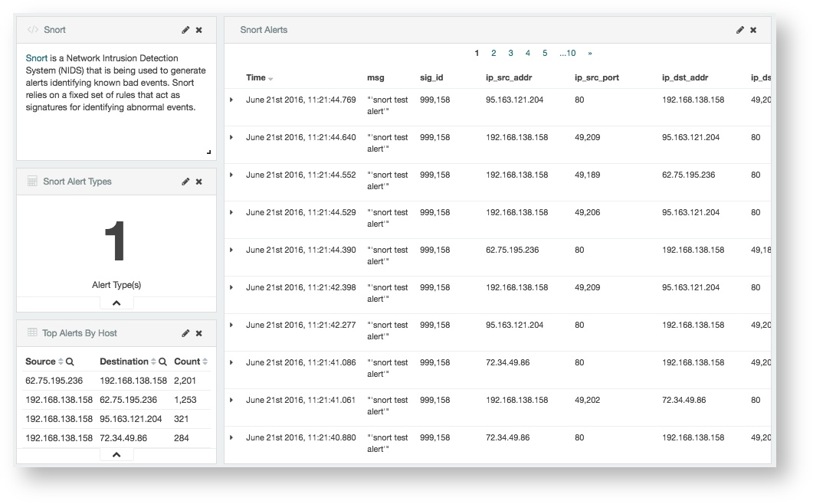Collapse the Top Alerts By Host panel chevron

coord(116,453)
